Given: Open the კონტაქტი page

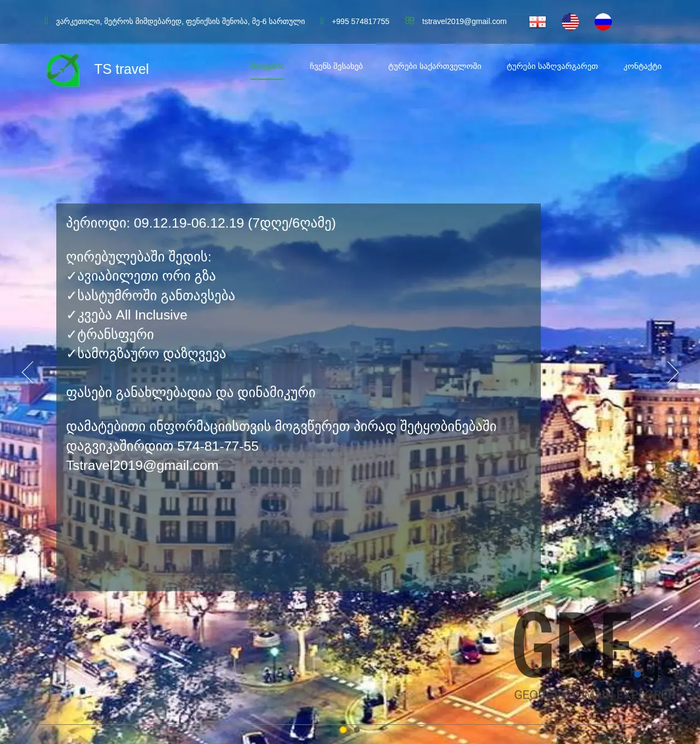Looking at the screenshot, I should pyautogui.click(x=643, y=66).
